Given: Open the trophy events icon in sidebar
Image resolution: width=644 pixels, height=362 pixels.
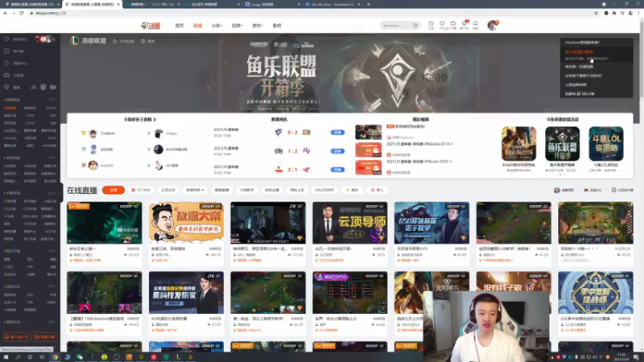Looking at the screenshot, I should 6,88.
